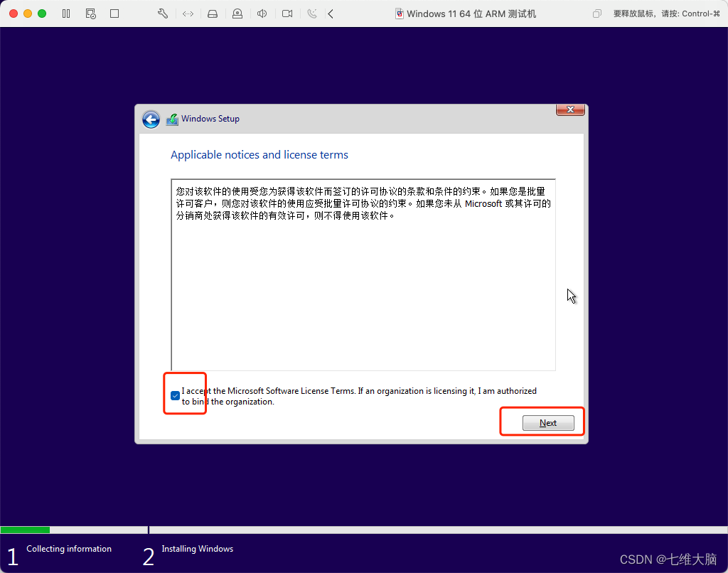This screenshot has width=728, height=573.
Task: Open the hard disk device icon
Action: [x=213, y=14]
